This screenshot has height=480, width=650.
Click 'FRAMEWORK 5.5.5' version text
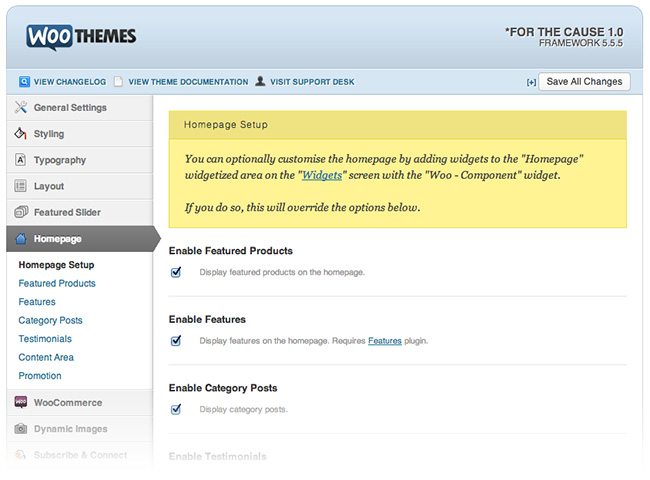581,43
